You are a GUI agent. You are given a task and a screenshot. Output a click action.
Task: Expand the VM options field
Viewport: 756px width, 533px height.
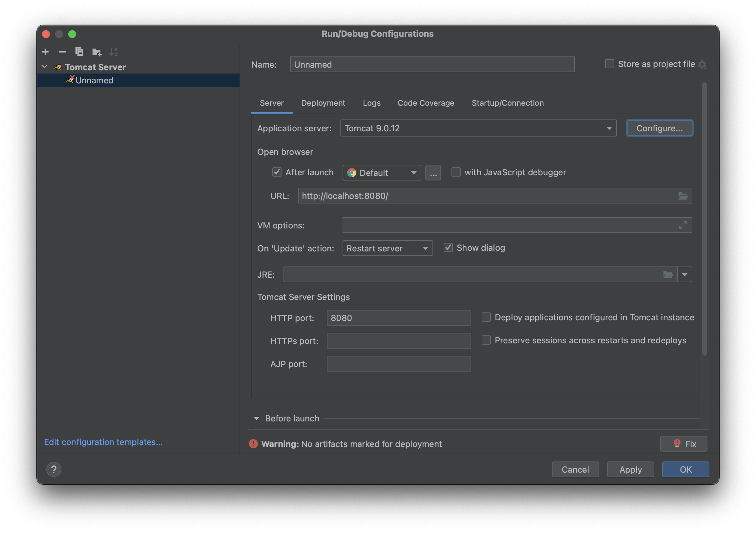click(683, 225)
